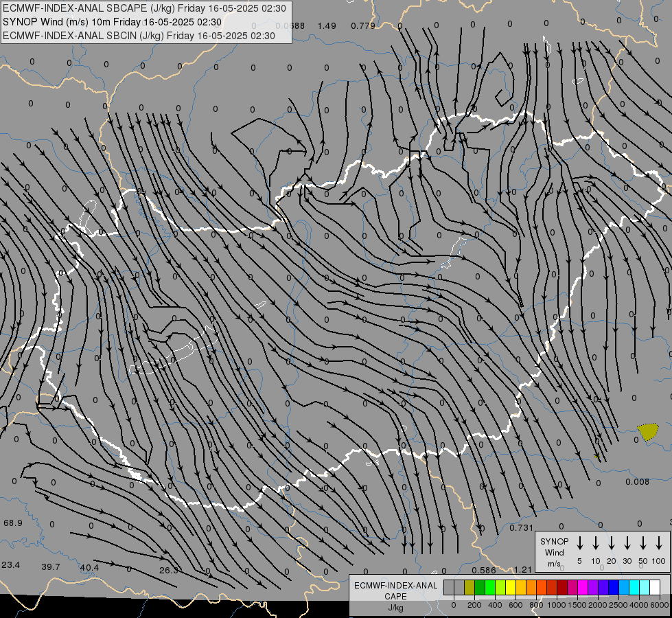Click the 23.4 value on the map
Image resolution: width=672 pixels, height=618 pixels.
point(11,565)
